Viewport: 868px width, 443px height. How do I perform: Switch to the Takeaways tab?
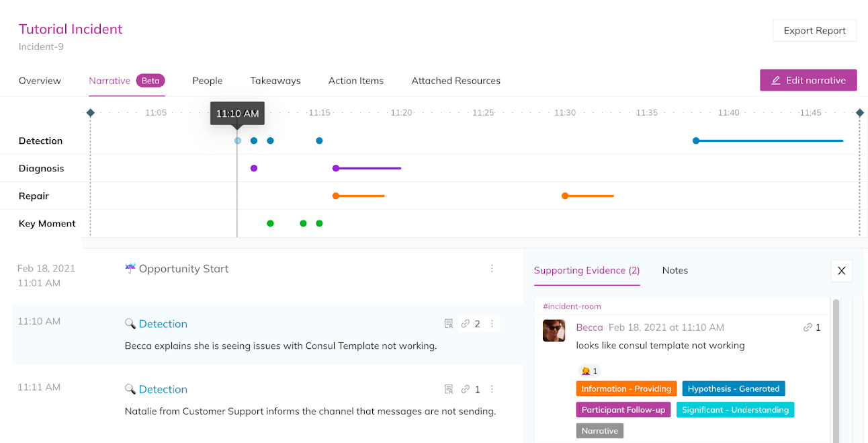click(275, 81)
